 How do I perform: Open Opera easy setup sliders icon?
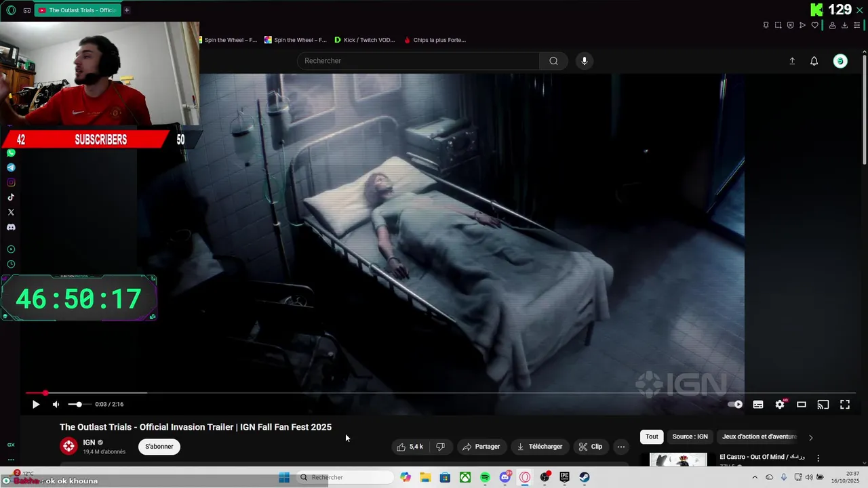pos(856,25)
